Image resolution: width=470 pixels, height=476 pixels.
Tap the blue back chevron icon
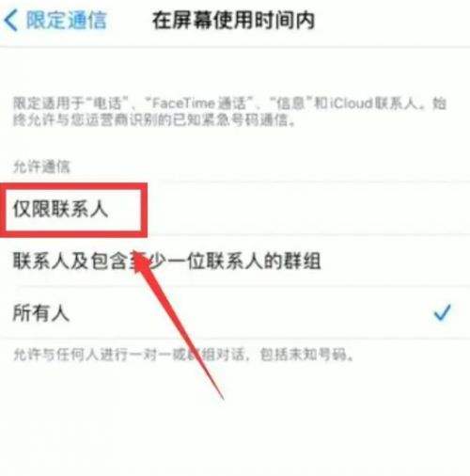[11, 20]
